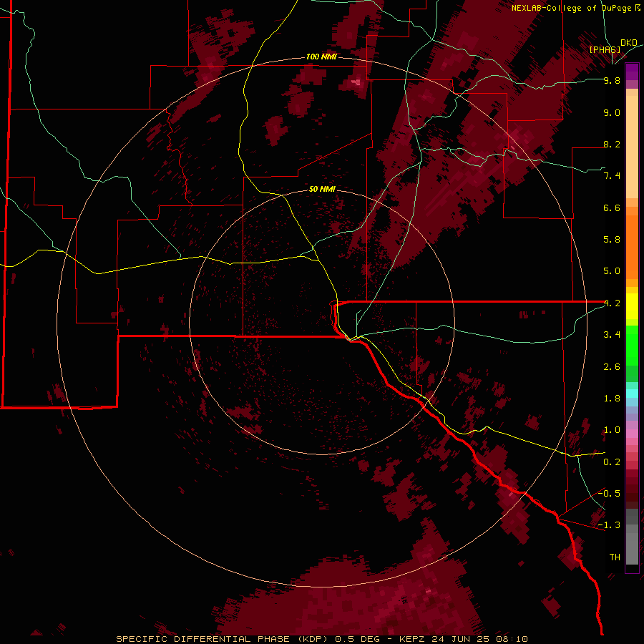
Task: Click the -1.3 value on the color scale
Action: 609,525
